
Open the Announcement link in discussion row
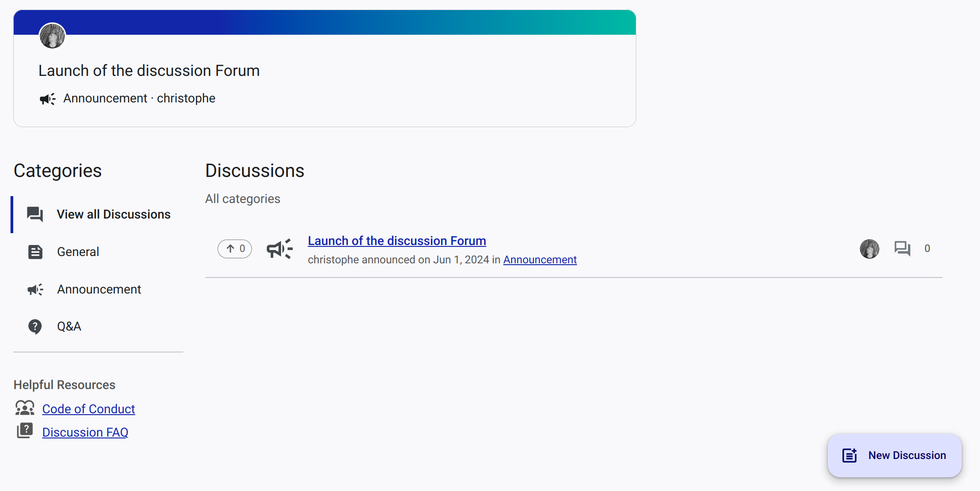(540, 260)
